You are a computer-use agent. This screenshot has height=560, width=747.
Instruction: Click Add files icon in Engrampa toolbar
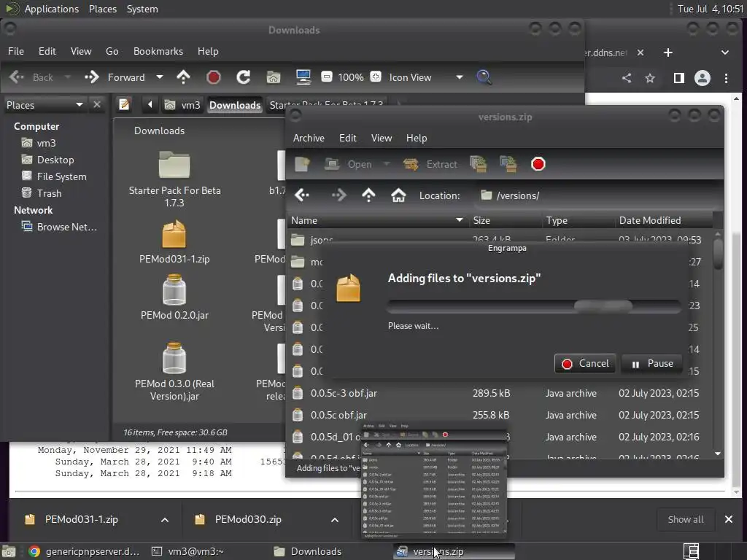coord(479,164)
